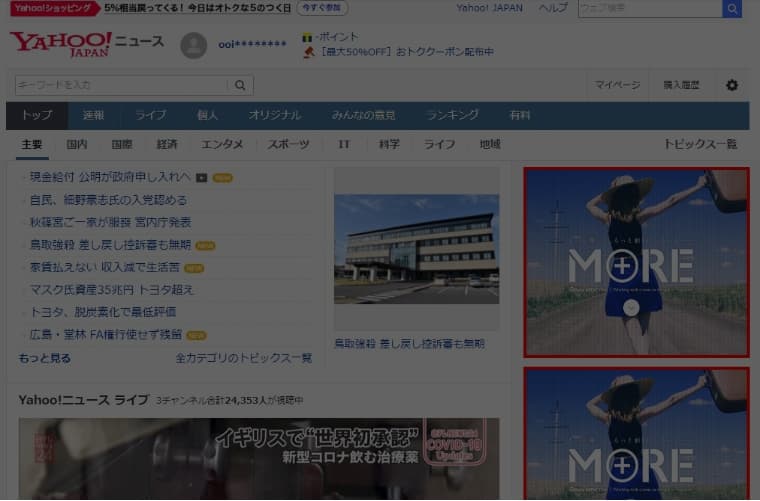This screenshot has width=760, height=501.
Task: Select the スポーツ category
Action: (x=288, y=144)
